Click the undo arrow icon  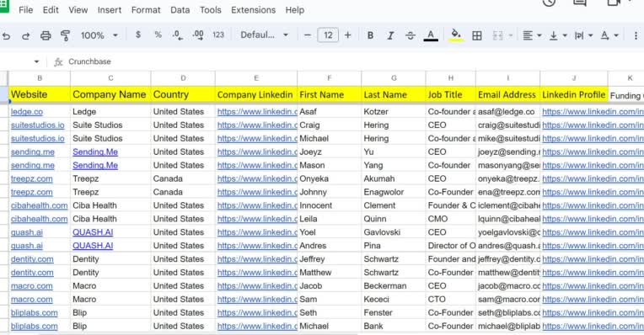click(x=6, y=35)
